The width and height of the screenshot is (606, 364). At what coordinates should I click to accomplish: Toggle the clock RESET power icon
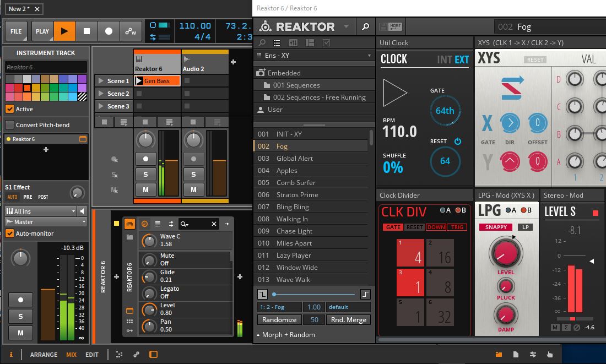[458, 141]
